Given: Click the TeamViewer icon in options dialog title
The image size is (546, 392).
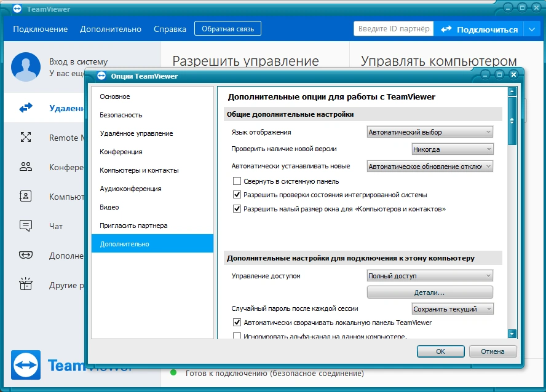Looking at the screenshot, I should [101, 76].
